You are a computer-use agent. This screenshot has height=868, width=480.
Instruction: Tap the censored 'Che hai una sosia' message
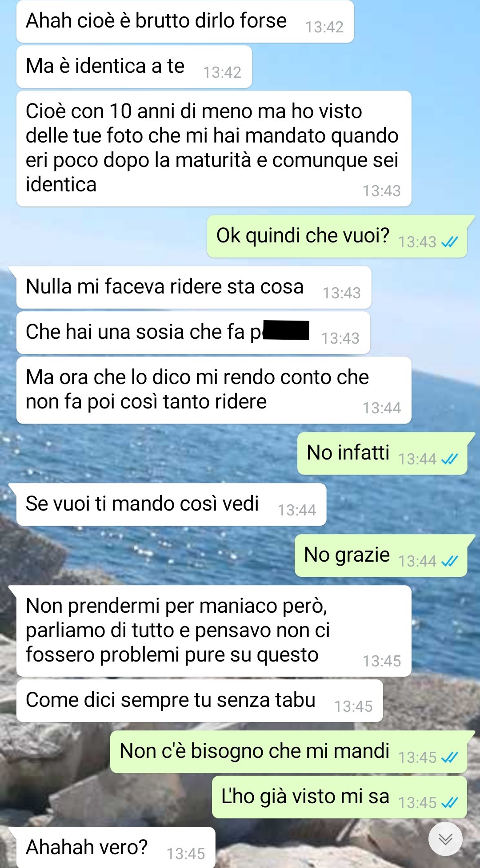coord(193,333)
